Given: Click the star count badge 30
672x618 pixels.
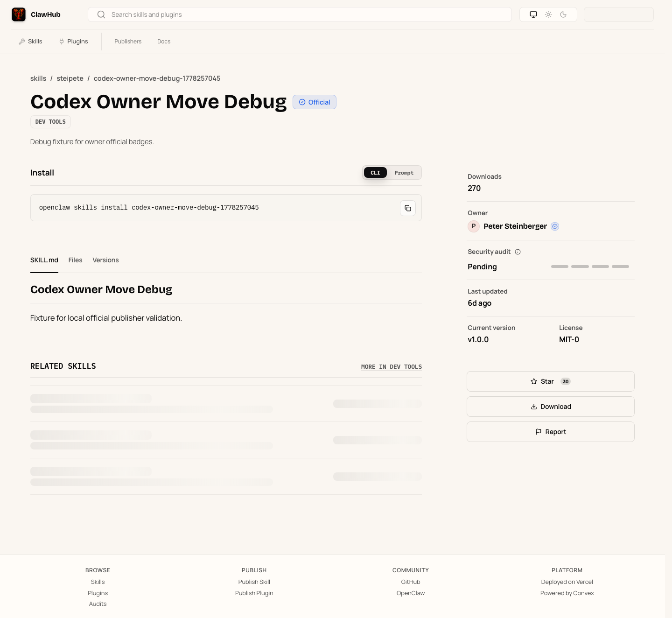Looking at the screenshot, I should pos(566,381).
